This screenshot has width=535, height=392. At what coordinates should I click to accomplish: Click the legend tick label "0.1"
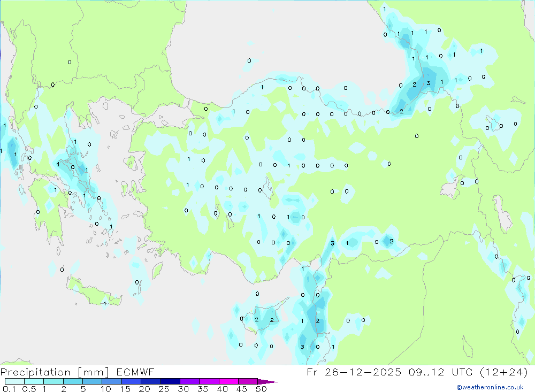coord(9,389)
